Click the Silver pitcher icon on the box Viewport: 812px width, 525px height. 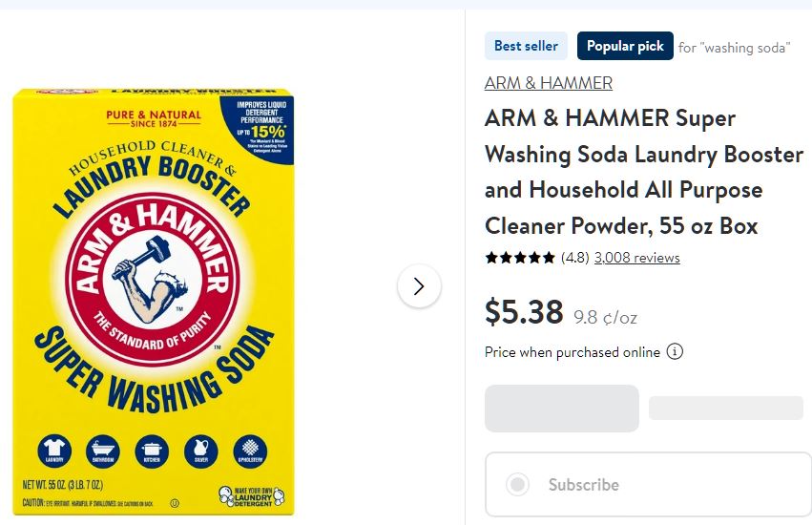click(201, 451)
